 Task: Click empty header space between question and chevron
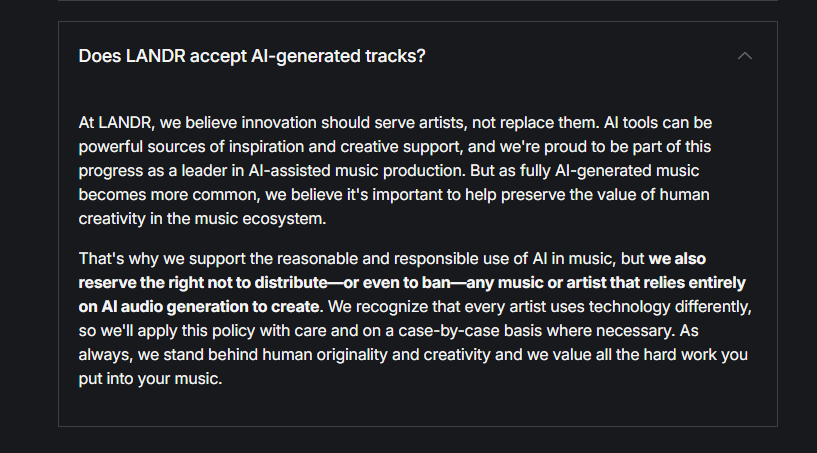(x=580, y=56)
